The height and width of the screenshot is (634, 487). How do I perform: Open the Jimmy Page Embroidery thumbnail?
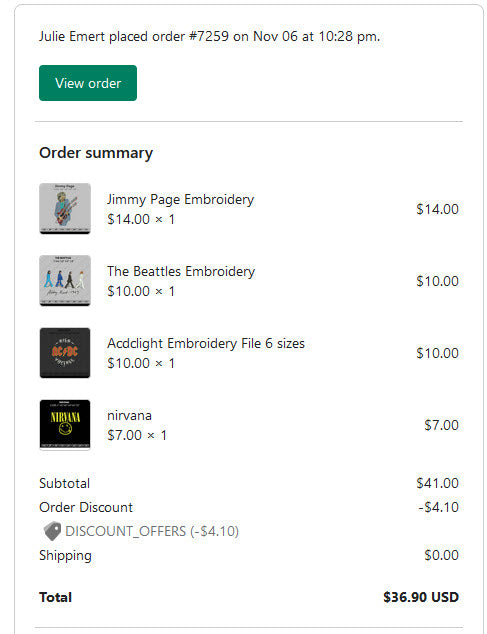(x=65, y=209)
